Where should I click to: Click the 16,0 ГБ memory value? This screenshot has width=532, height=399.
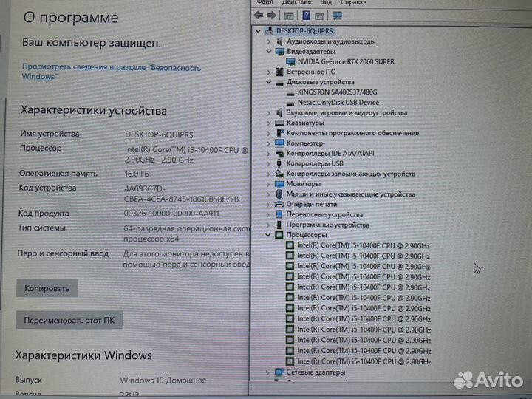[x=137, y=174]
